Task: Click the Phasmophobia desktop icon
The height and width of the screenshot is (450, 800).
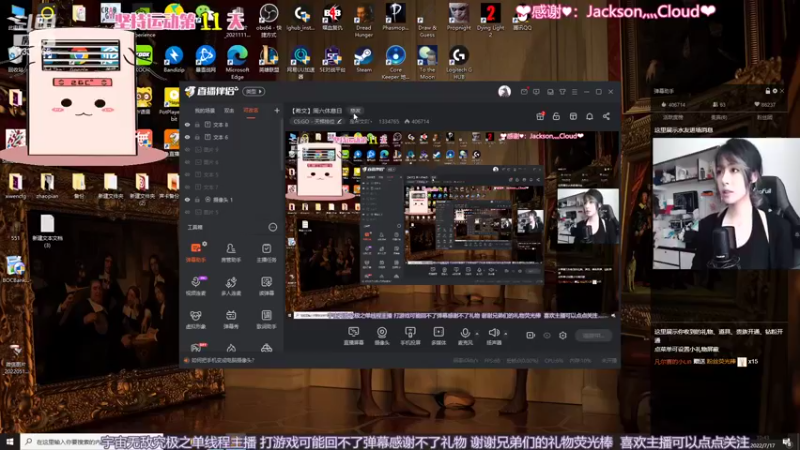Action: (x=395, y=17)
